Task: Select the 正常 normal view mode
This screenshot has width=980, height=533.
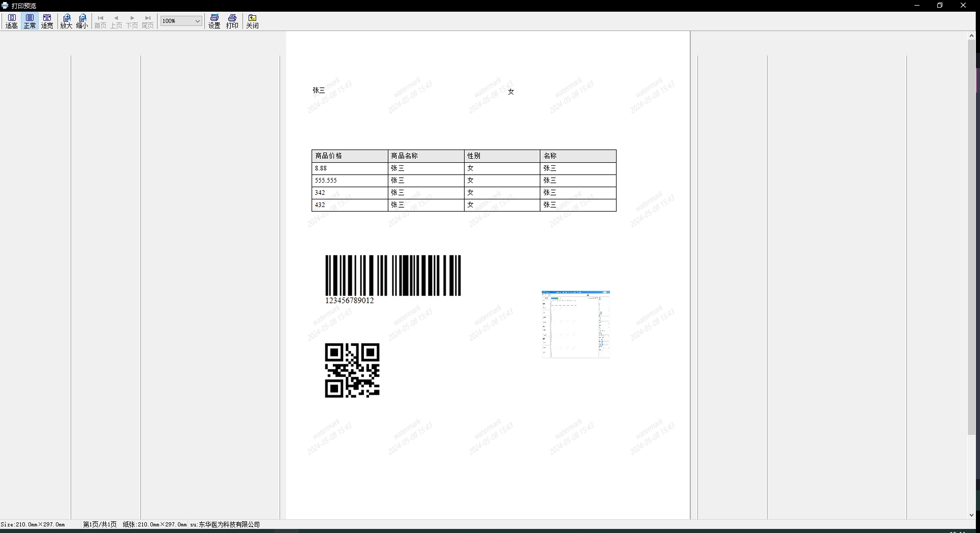Action: click(29, 21)
